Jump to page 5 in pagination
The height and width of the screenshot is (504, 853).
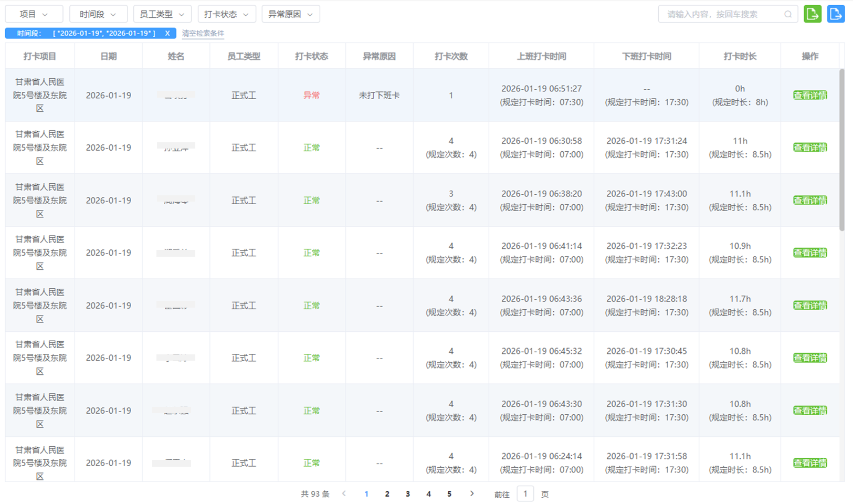[449, 494]
